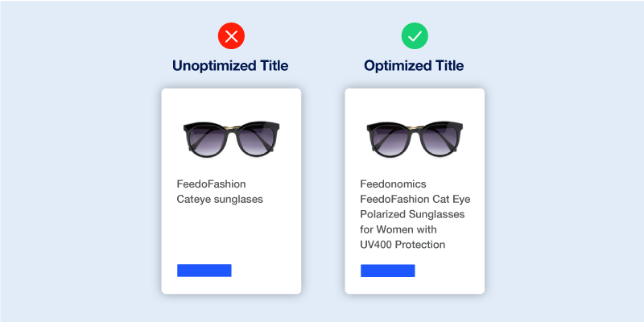Click the "UV400 Protection" text line

[402, 245]
